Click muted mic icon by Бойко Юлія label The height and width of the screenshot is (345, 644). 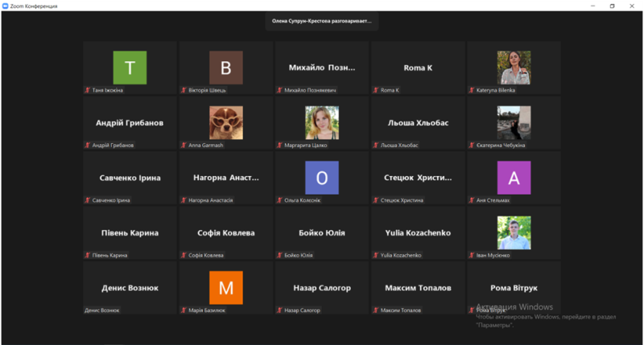[x=279, y=255]
